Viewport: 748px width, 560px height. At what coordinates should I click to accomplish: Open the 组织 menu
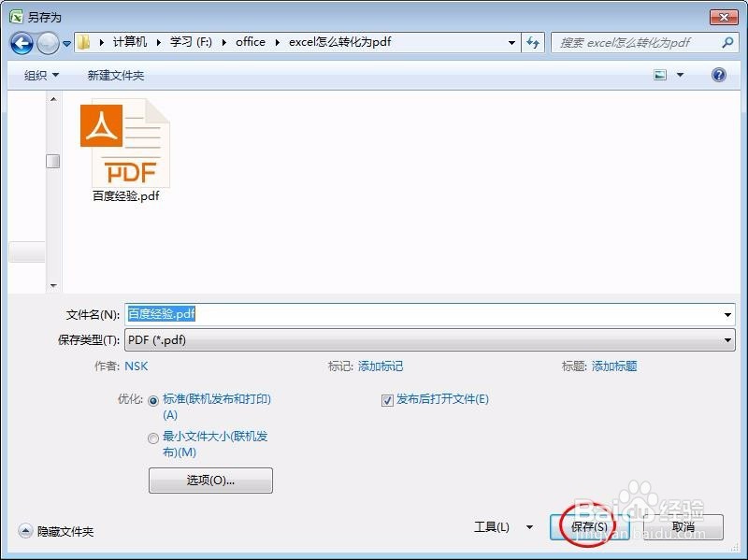click(x=39, y=75)
